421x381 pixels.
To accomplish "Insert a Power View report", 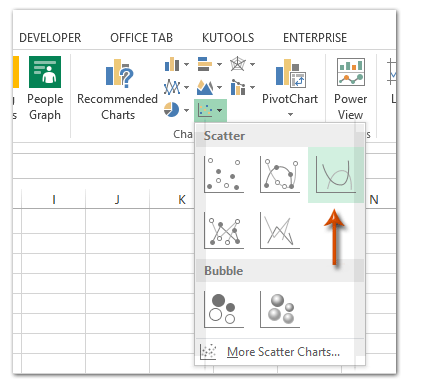I will click(350, 89).
